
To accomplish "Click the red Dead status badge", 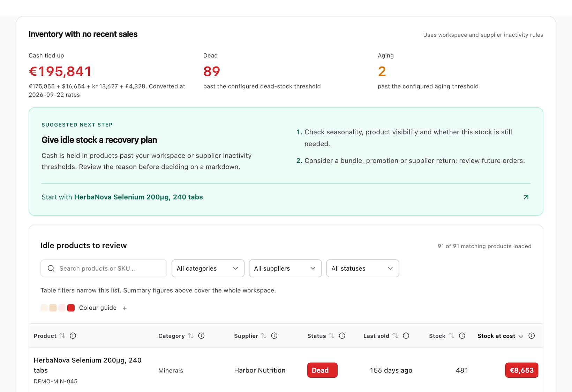I will coord(322,370).
